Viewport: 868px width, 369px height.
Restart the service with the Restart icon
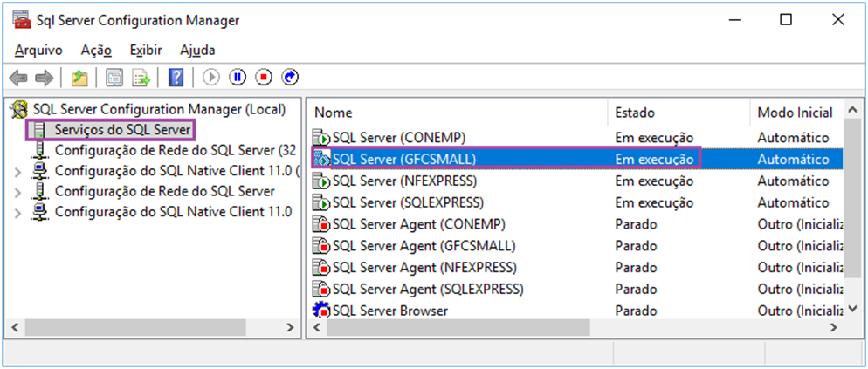(x=290, y=78)
